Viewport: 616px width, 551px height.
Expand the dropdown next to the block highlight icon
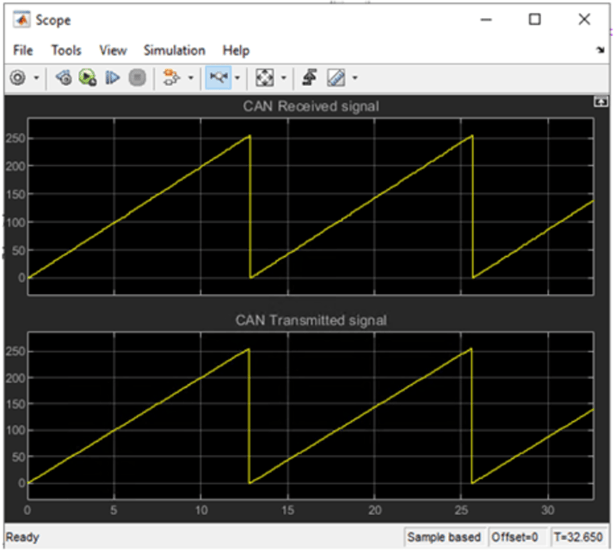pos(189,77)
